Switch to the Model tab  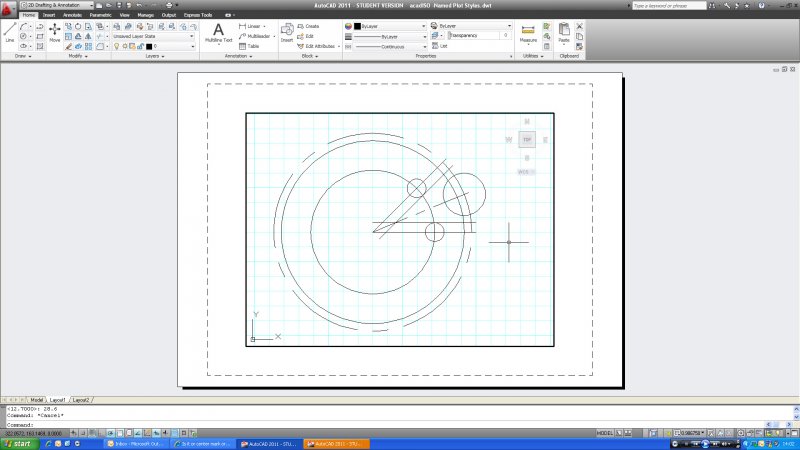38,399
